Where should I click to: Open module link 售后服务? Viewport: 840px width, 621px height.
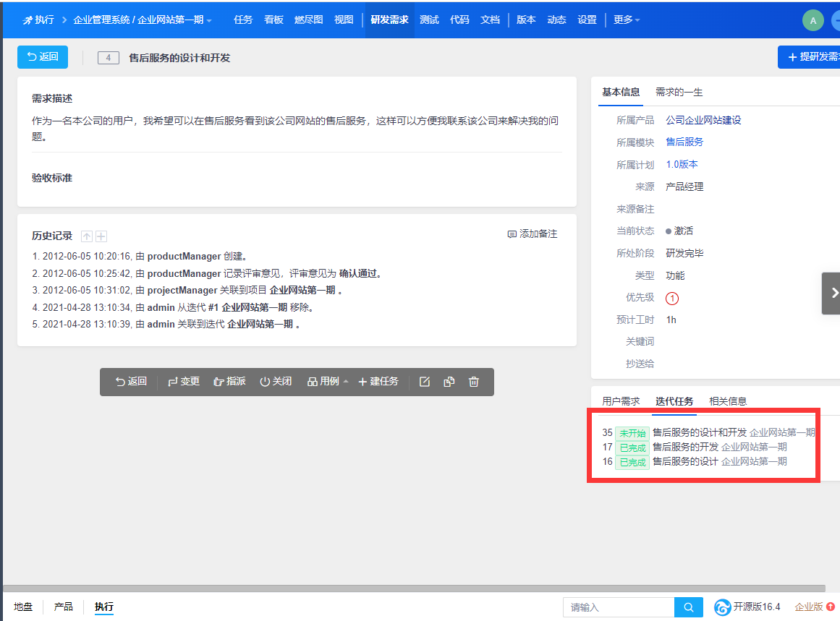pos(684,142)
